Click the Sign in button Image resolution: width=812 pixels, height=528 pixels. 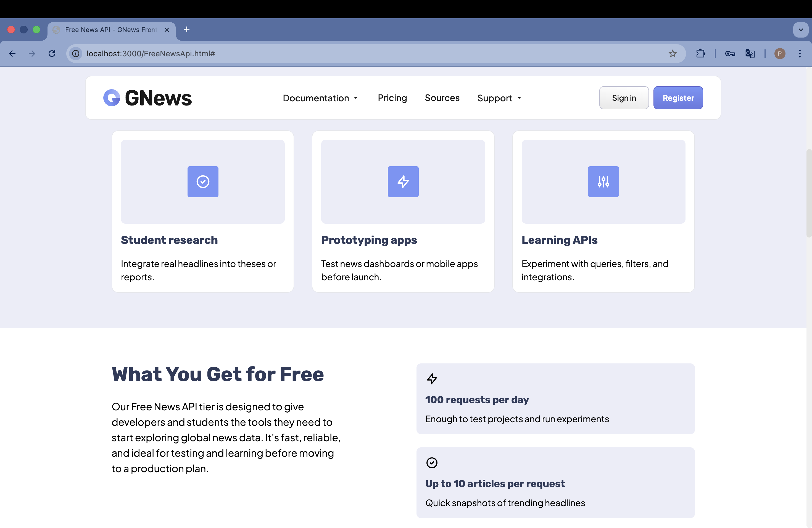point(624,98)
